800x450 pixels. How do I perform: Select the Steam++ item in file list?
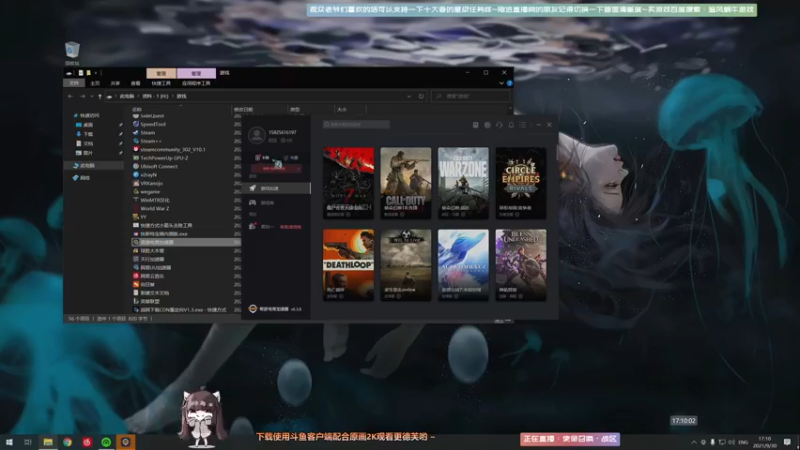click(x=147, y=141)
